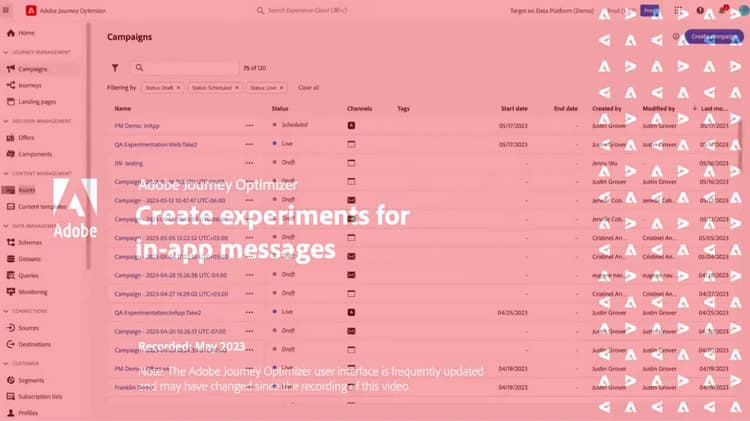Collapse the Decision Management section

6,121
